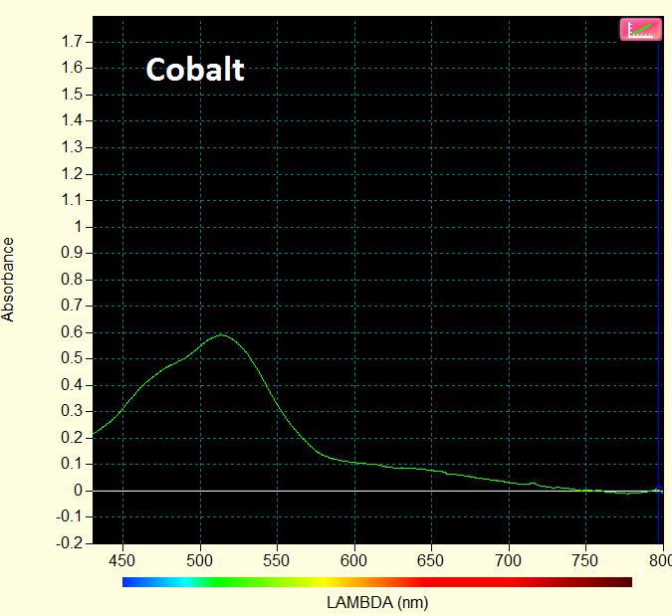The width and height of the screenshot is (672, 616).
Task: Click the 1 tick label on the absorbance axis
Action: 80,227
